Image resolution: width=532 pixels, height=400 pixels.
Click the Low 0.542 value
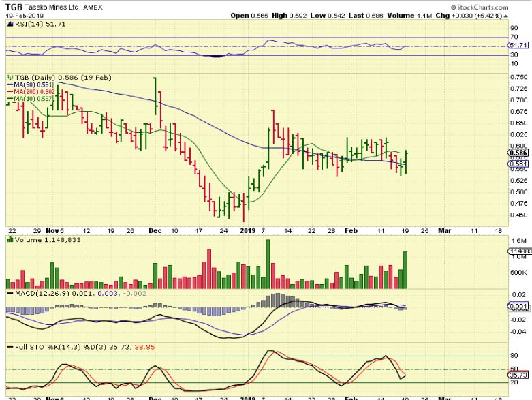pos(328,16)
